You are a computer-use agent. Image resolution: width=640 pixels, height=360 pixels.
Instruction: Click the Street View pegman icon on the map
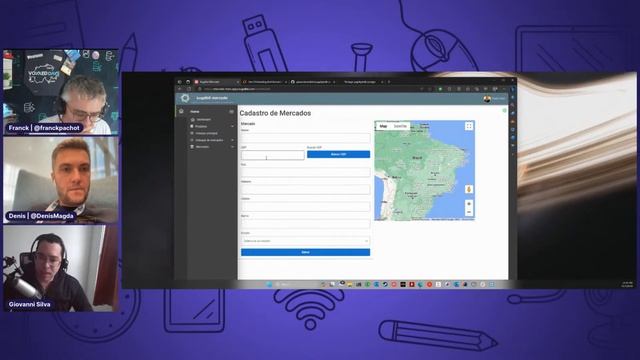[x=469, y=189]
